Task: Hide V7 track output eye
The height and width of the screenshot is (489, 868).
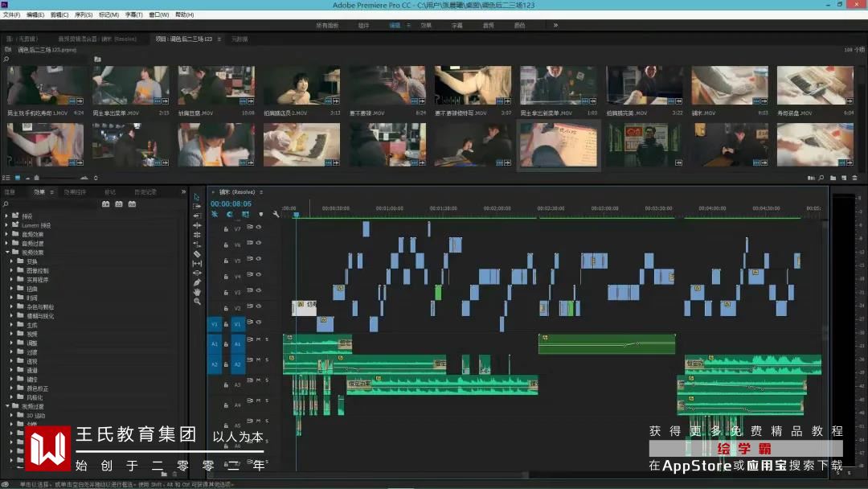Action: pyautogui.click(x=259, y=227)
